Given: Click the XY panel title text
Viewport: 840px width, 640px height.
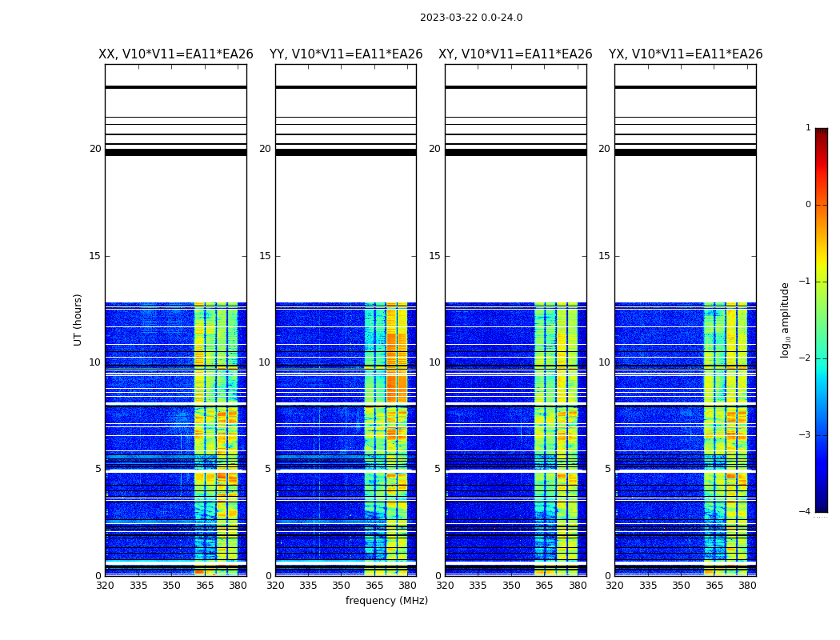Looking at the screenshot, I should pyautogui.click(x=515, y=54).
